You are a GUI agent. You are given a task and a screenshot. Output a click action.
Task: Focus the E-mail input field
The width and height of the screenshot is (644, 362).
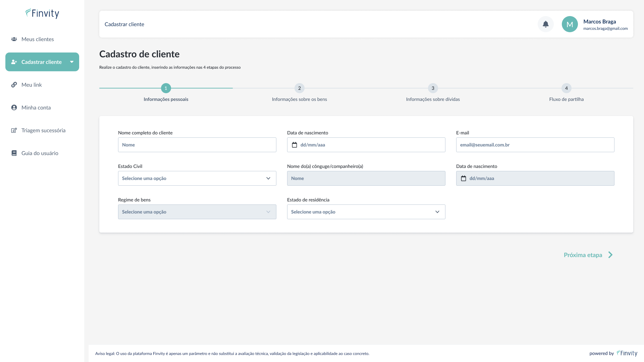coord(535,145)
